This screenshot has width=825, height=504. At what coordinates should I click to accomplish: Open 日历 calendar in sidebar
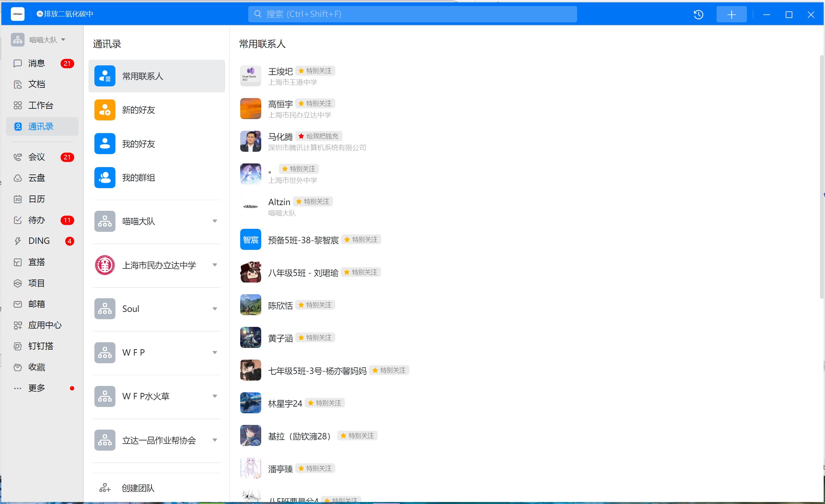36,199
